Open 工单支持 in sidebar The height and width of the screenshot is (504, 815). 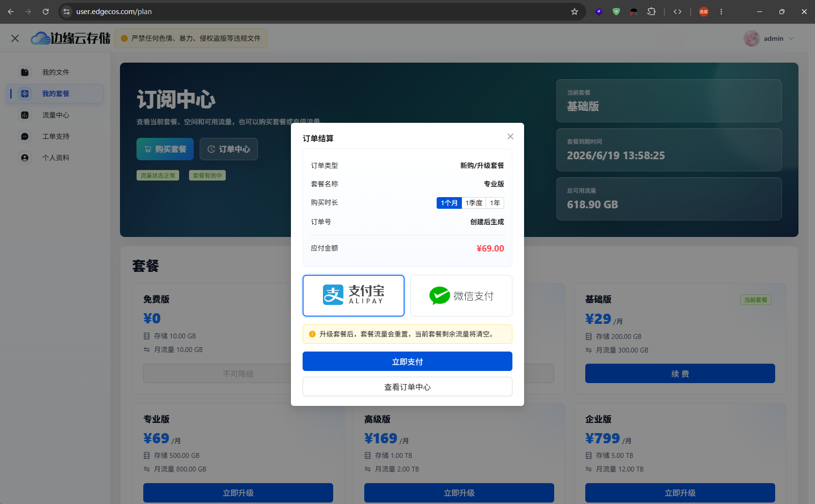55,136
